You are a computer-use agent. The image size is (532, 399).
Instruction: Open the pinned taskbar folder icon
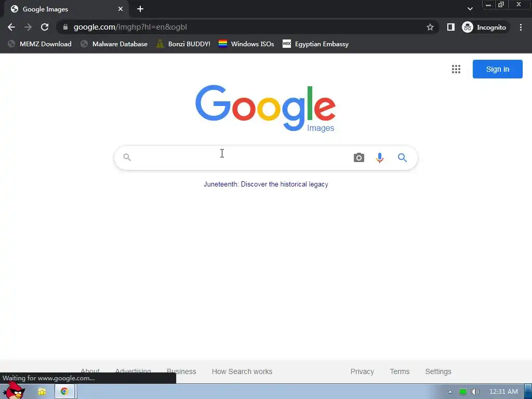(x=42, y=392)
